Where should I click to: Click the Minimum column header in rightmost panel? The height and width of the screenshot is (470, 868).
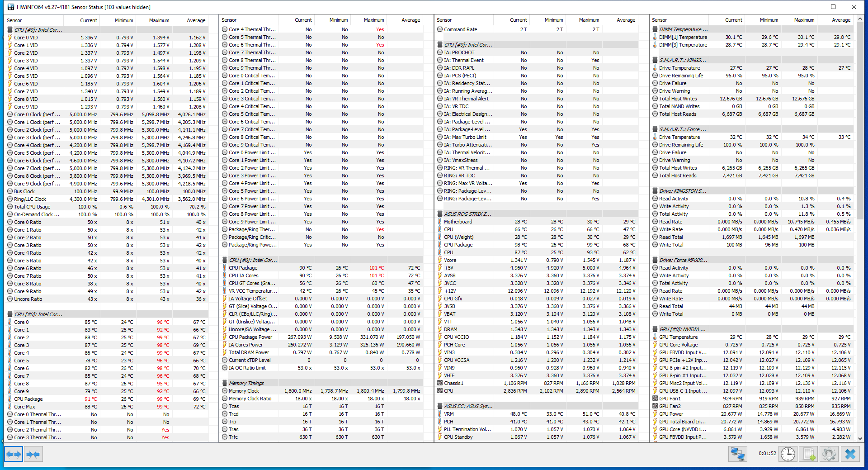[x=763, y=20]
